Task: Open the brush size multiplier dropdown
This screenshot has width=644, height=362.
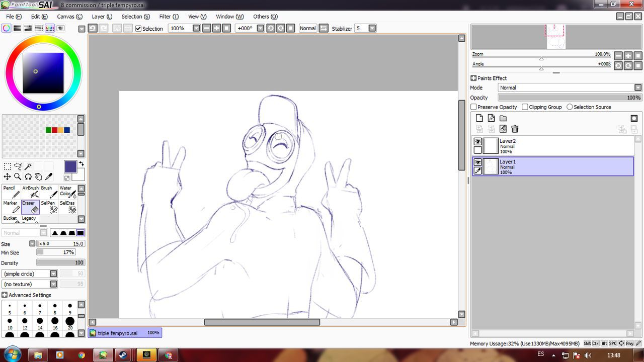Action: click(32, 243)
